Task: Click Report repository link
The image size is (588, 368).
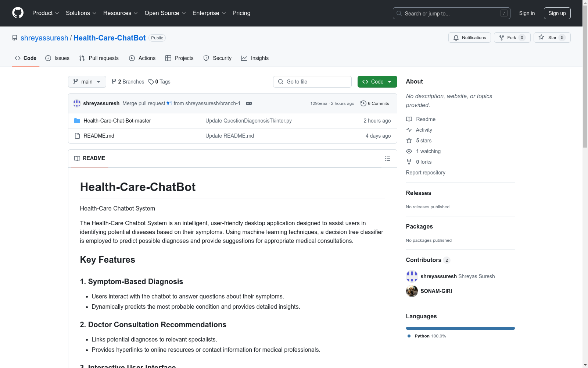Action: [x=426, y=173]
